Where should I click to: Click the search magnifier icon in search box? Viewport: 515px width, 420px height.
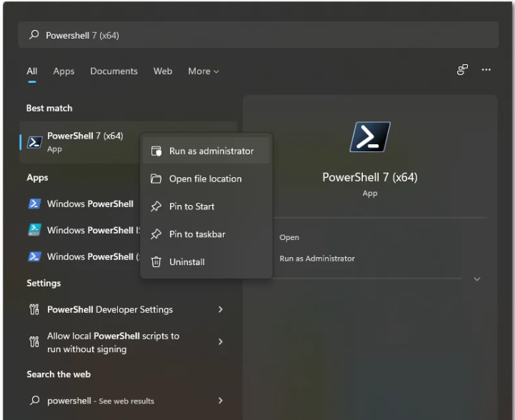click(x=34, y=35)
